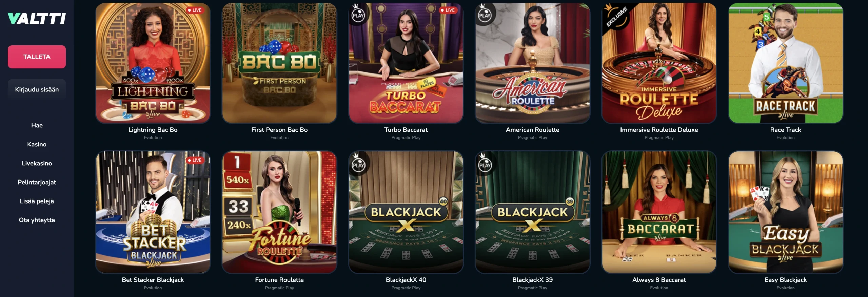868x297 pixels.
Task: Click the Pragmatic Play badge on BlackjackX 40
Action: coord(358,165)
